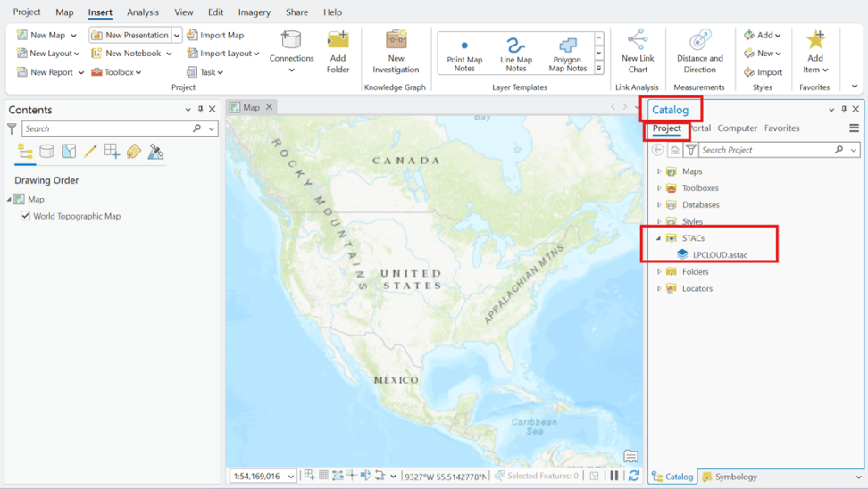Select List By Selection icon
The width and height of the screenshot is (868, 489).
point(69,152)
